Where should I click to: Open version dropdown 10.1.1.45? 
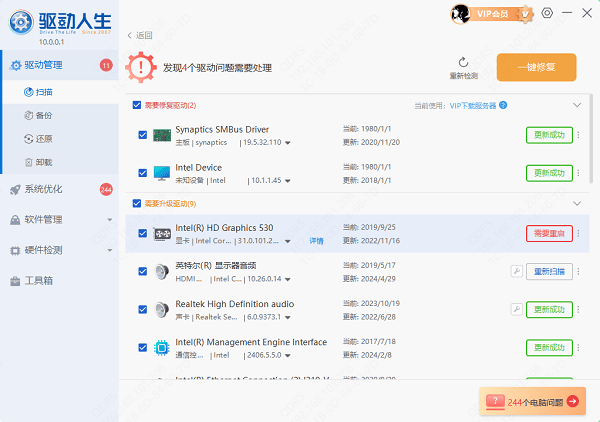[x=288, y=181]
